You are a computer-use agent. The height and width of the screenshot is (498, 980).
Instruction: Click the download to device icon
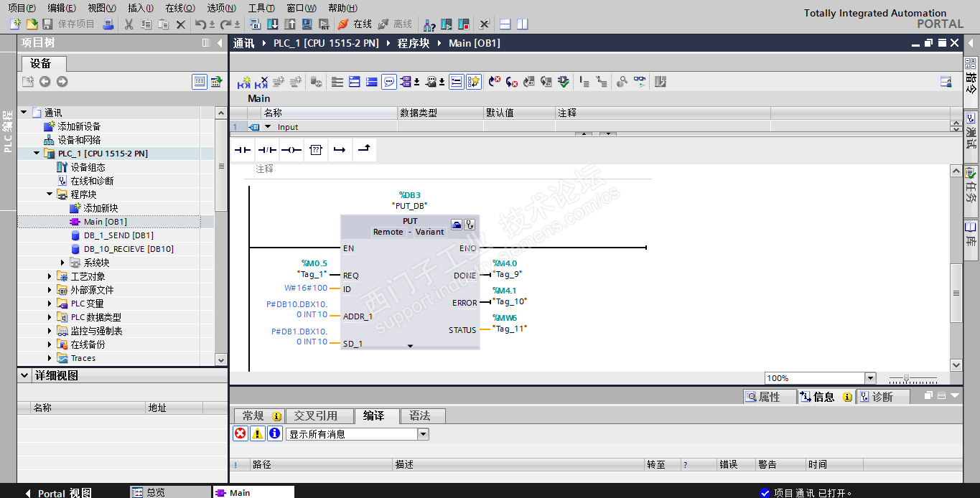pos(273,24)
